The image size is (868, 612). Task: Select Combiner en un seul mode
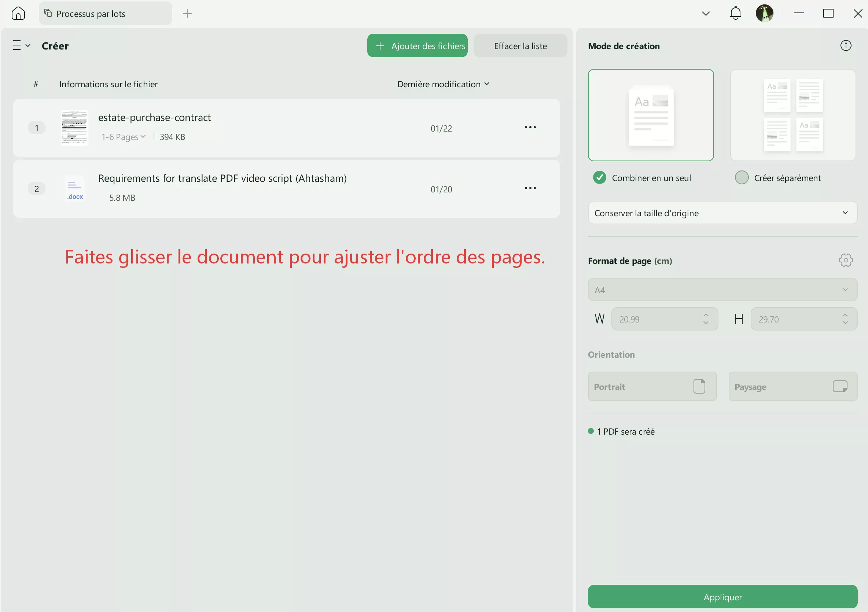(x=599, y=178)
